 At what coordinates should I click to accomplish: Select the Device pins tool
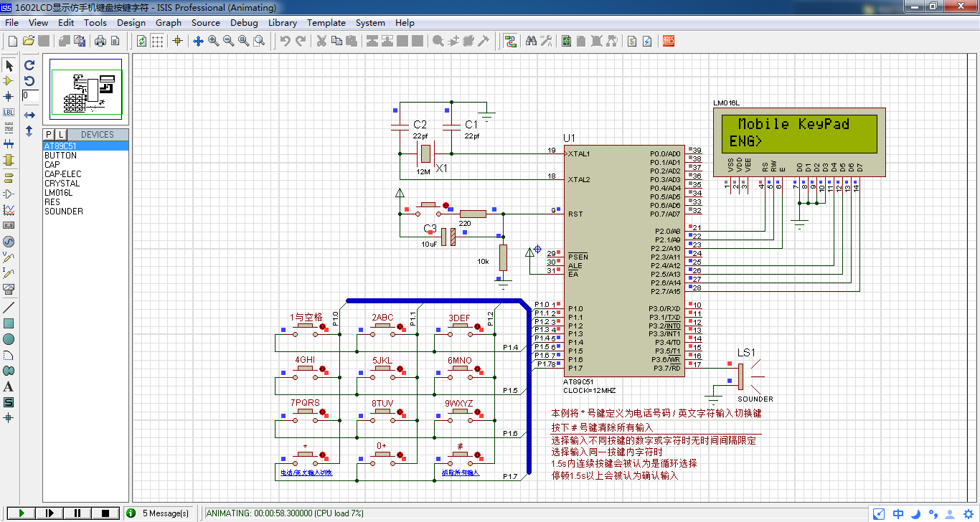click(9, 194)
